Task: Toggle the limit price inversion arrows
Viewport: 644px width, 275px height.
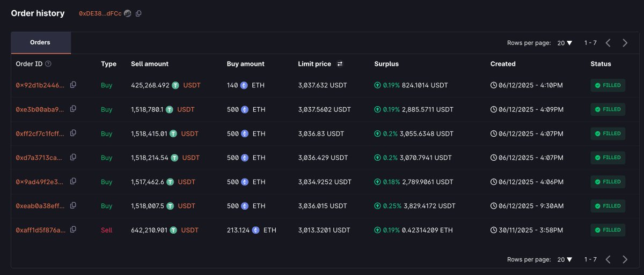Action: pyautogui.click(x=340, y=64)
